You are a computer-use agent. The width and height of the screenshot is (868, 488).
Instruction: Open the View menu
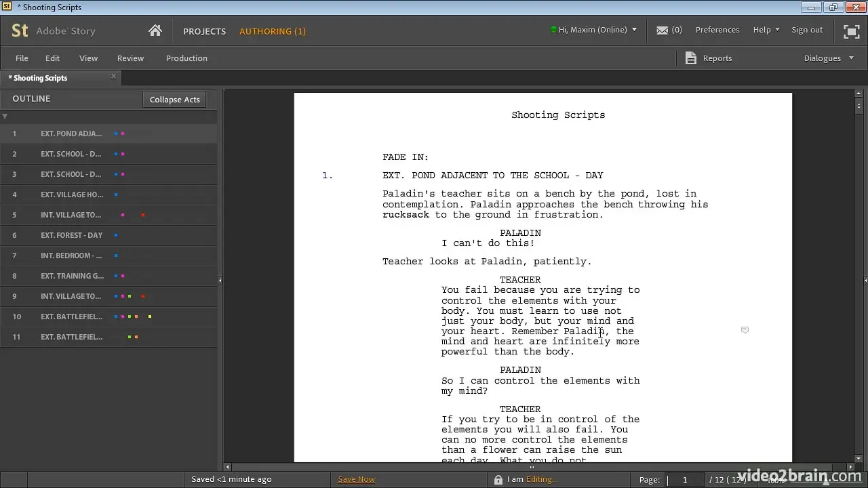(x=88, y=58)
